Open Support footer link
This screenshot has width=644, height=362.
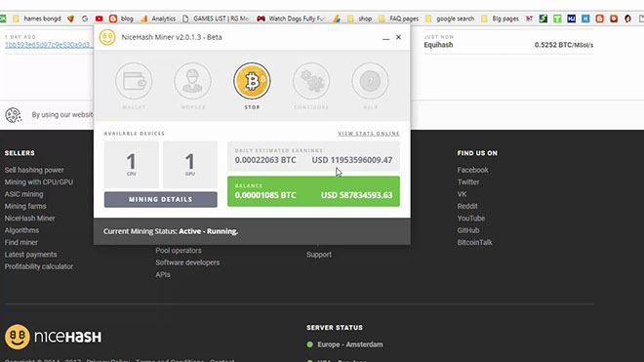coord(319,255)
